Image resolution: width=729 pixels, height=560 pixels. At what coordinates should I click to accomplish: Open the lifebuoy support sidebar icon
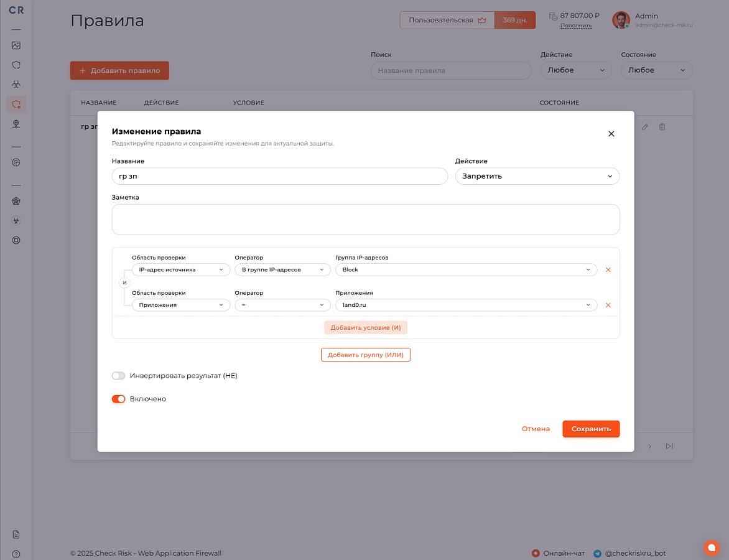click(16, 240)
